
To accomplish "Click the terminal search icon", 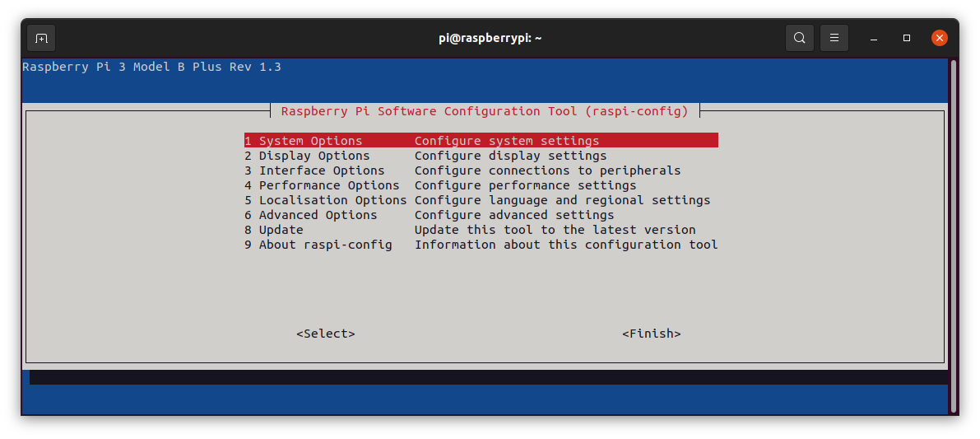I will pos(799,38).
